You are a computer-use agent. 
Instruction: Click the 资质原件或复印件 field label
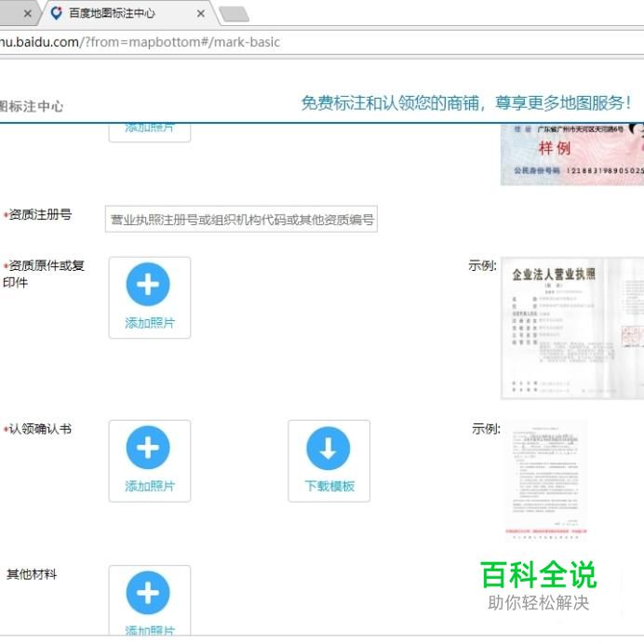tap(43, 274)
